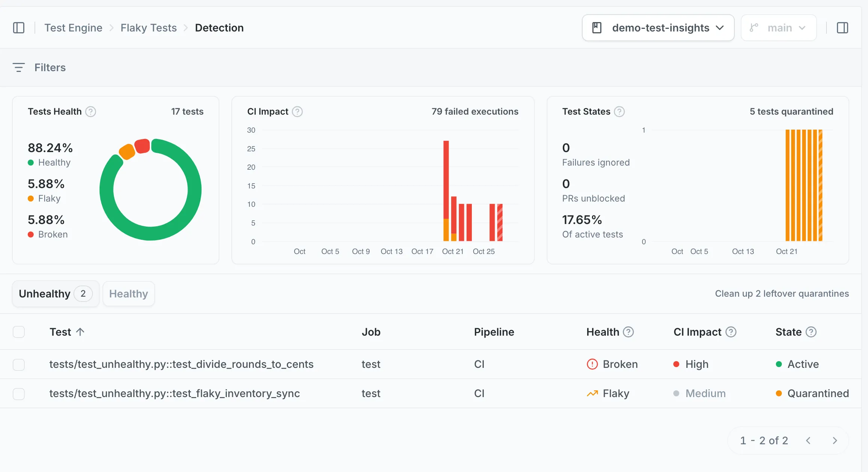This screenshot has width=868, height=472.
Task: Go to Test Engine breadcrumb
Action: (73, 28)
